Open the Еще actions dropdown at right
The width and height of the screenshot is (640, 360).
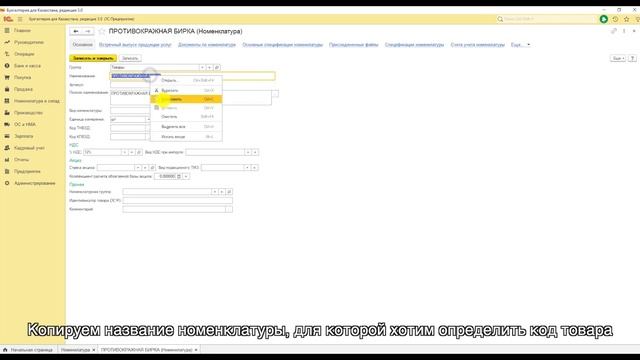(618, 58)
